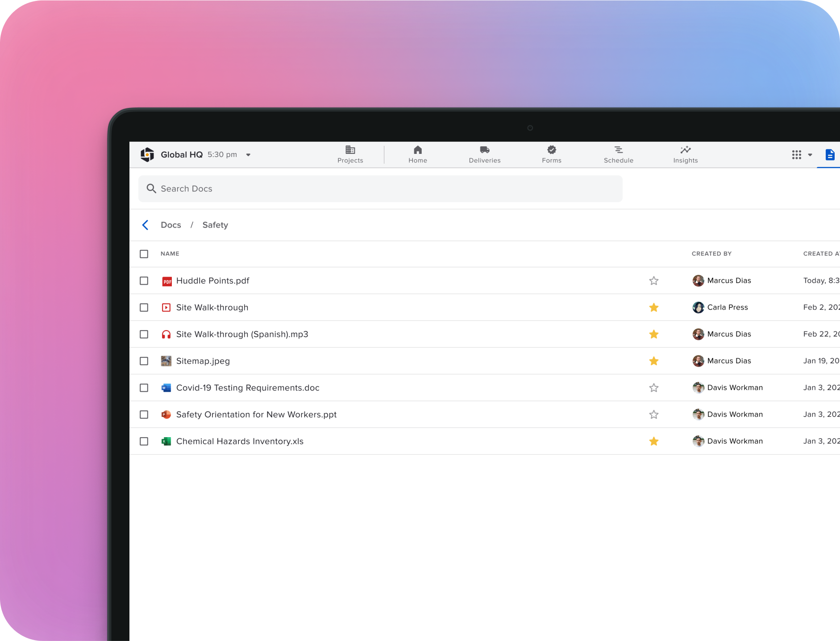Viewport: 840px width, 641px height.
Task: Open the Docs document icon in header
Action: coord(830,155)
